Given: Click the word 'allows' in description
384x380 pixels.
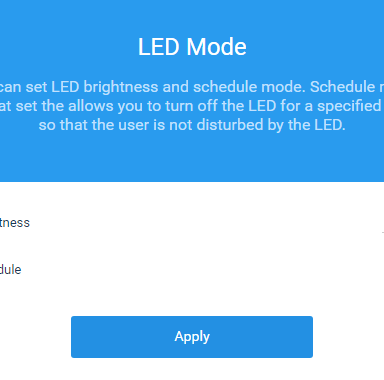Looking at the screenshot, I should click(88, 106).
